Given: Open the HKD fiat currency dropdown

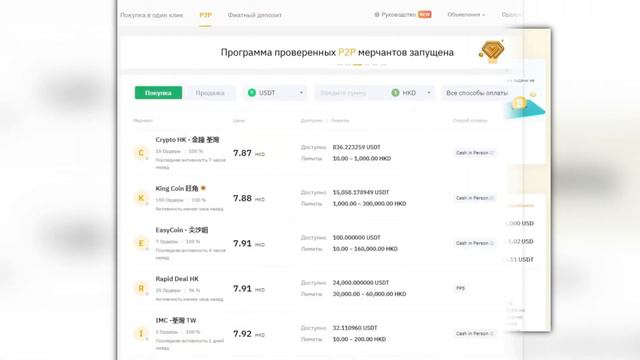Looking at the screenshot, I should [x=411, y=93].
